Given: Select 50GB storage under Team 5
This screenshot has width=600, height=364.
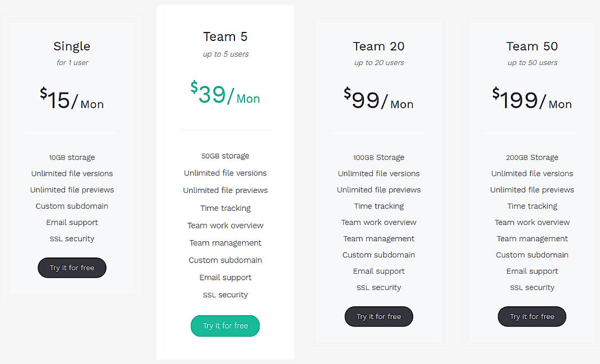Looking at the screenshot, I should point(225,155).
